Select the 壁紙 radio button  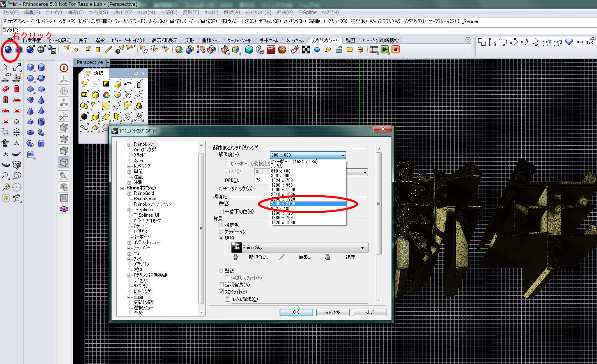point(221,271)
